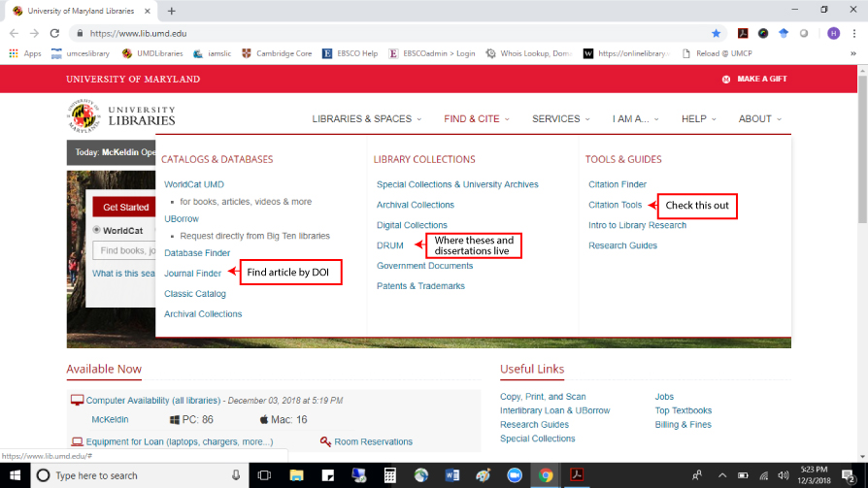Open the UMDLibraries bookmark
The image size is (868, 488).
coord(152,53)
